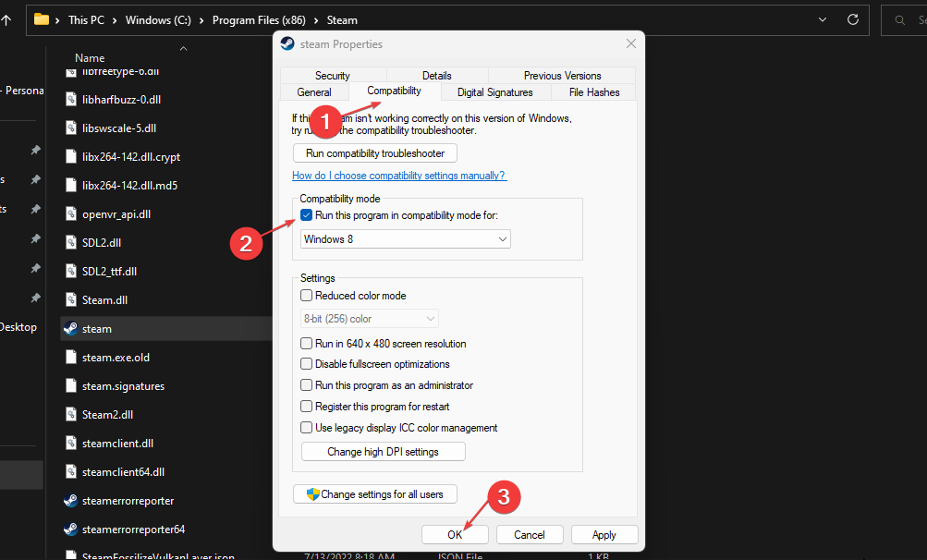Click the refresh icon beside the address bar
The image size is (927, 560).
click(x=852, y=19)
